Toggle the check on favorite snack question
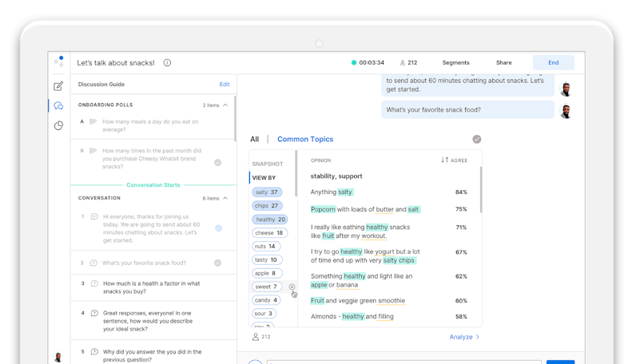Screen dimensions: 636x364 coord(218,263)
